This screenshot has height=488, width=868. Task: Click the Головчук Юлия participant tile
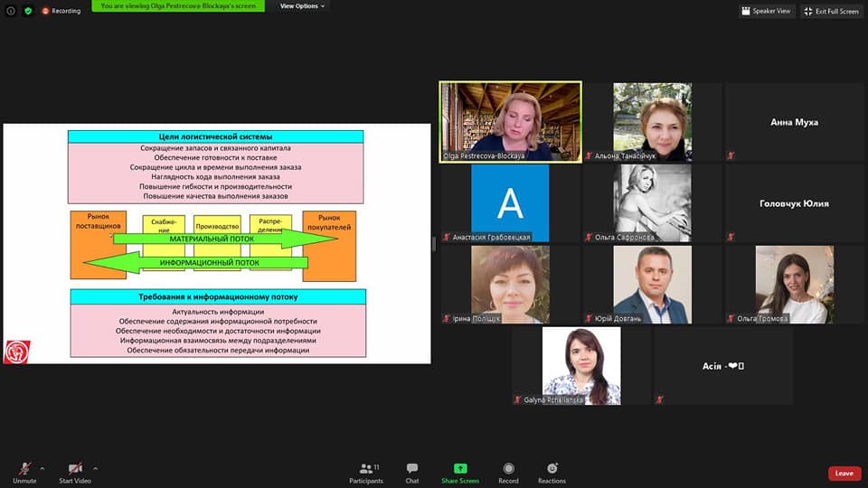pos(794,203)
